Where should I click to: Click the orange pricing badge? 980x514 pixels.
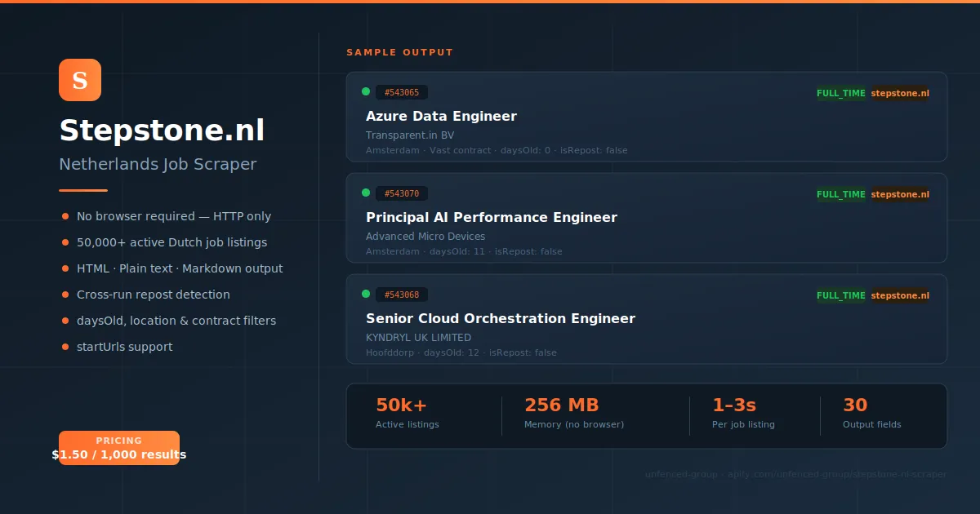119,448
